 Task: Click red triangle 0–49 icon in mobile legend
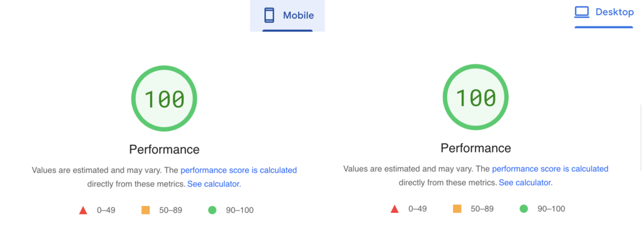click(83, 210)
